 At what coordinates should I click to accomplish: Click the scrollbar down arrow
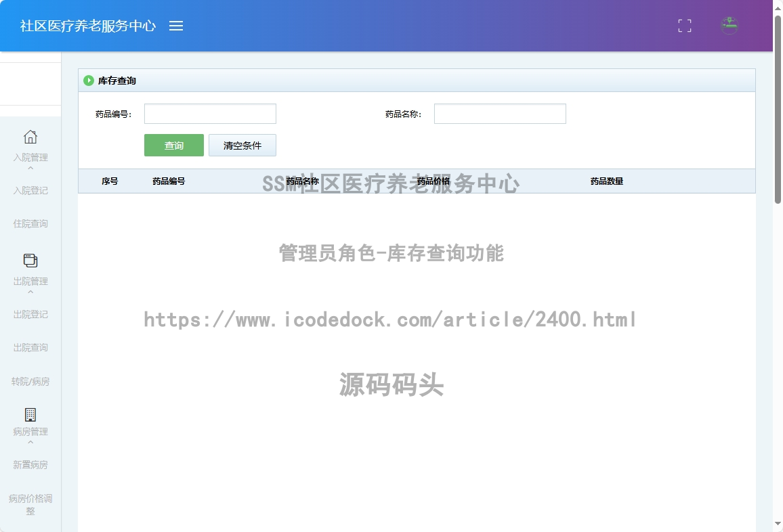[x=778, y=523]
